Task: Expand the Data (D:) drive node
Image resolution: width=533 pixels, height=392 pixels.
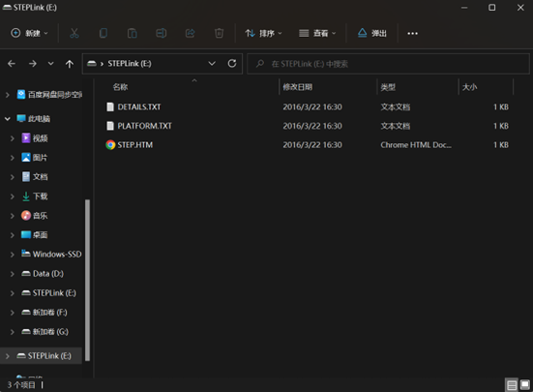Action: pyautogui.click(x=13, y=274)
